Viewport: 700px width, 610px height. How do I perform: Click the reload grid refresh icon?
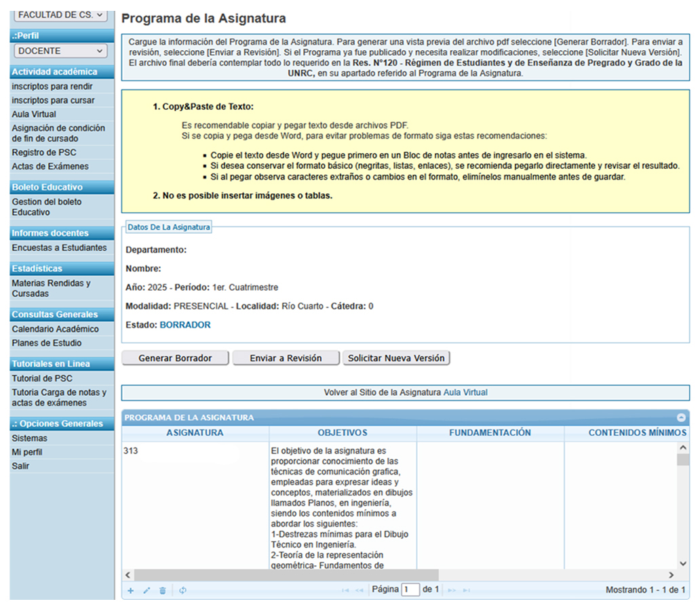(x=183, y=590)
